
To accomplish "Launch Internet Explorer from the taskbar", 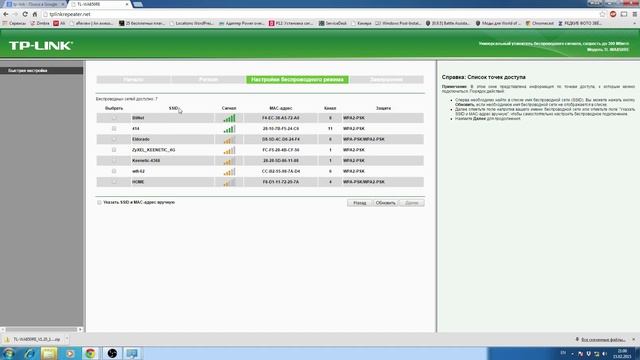I will click(29, 353).
